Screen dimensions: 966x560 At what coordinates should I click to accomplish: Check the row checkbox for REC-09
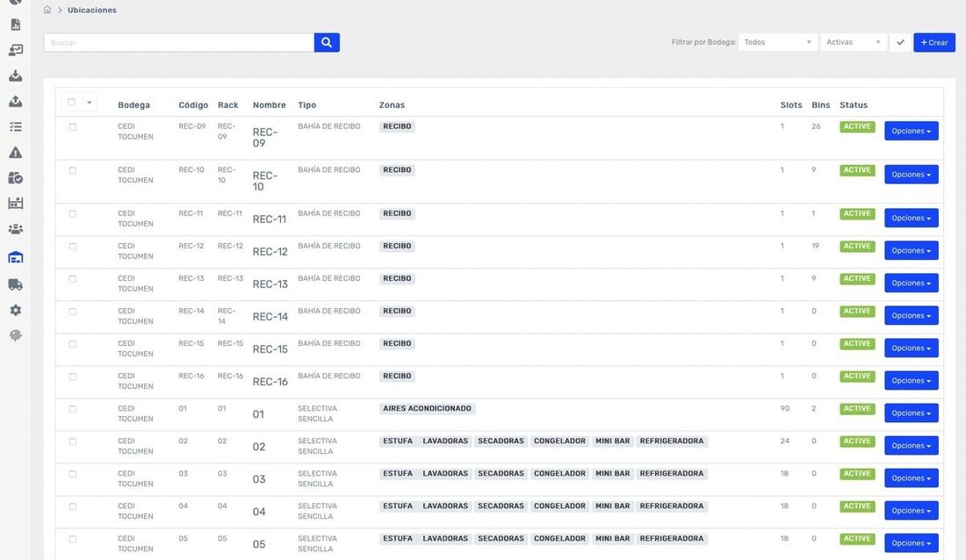73,127
